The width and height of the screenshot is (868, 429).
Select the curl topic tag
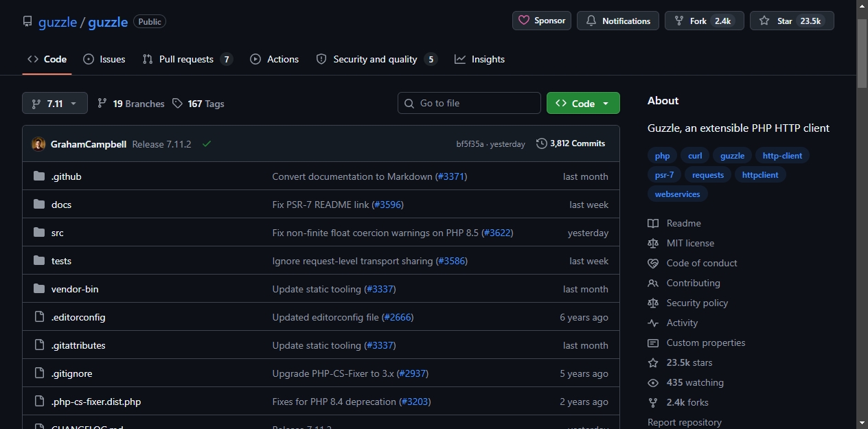click(695, 156)
